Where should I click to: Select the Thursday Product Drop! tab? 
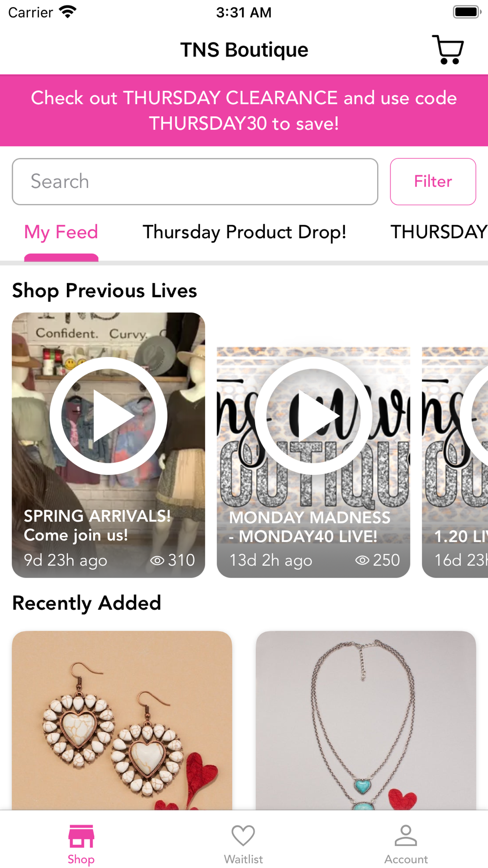click(x=244, y=232)
